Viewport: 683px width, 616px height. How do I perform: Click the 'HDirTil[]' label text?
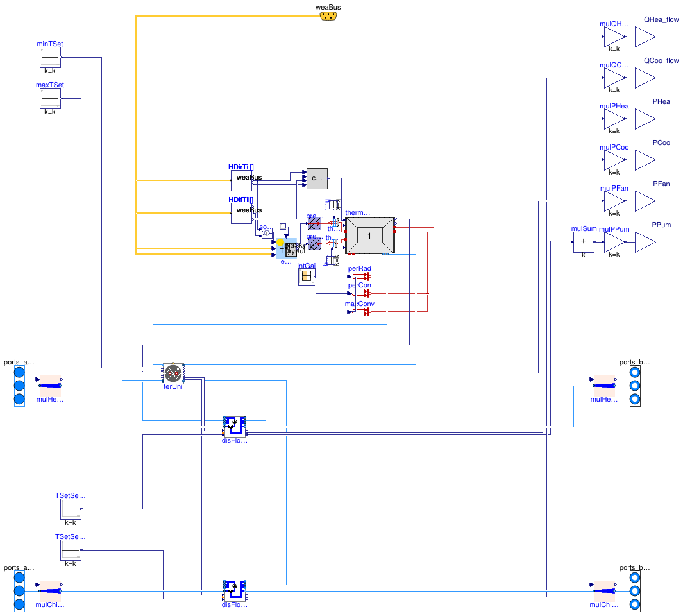pos(241,167)
